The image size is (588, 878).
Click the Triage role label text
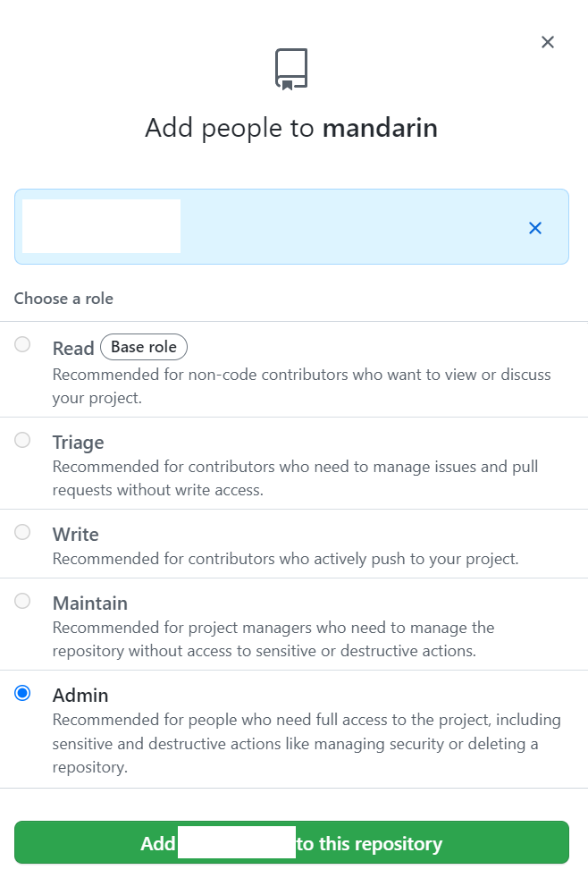click(79, 443)
